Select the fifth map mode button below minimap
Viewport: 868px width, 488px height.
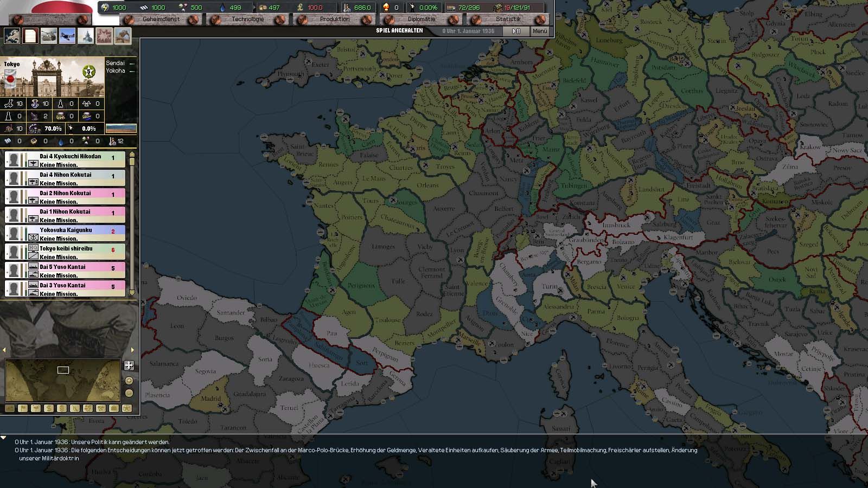[x=62, y=408]
